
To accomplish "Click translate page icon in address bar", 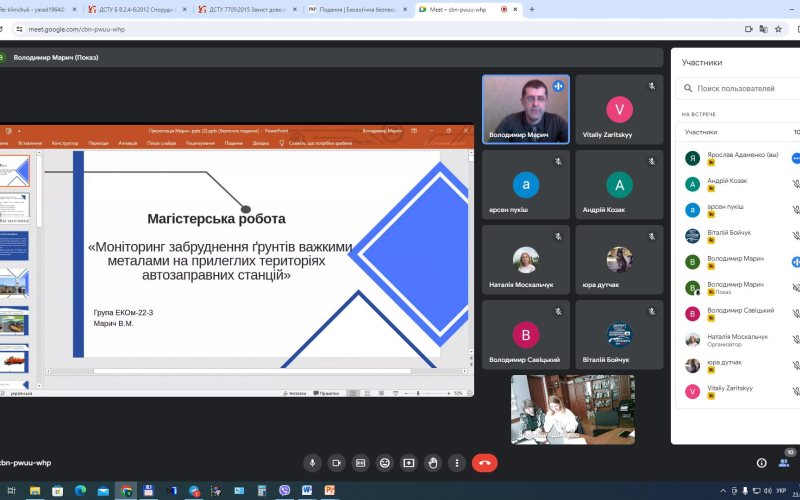I will pyautogui.click(x=763, y=29).
